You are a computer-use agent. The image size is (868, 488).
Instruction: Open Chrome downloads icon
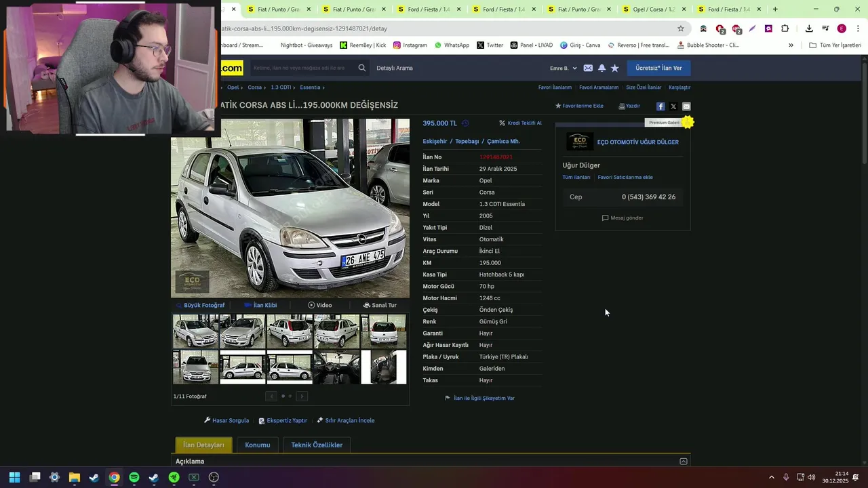pos(809,28)
